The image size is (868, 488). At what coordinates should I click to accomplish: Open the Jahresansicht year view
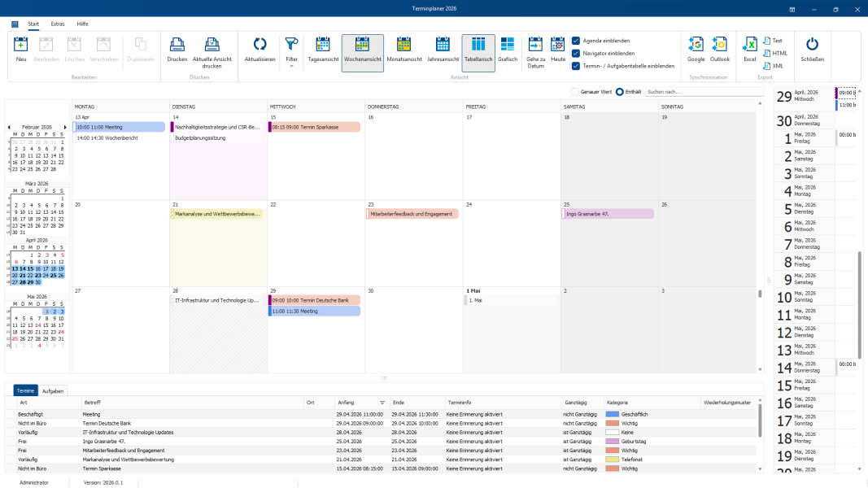tap(443, 46)
